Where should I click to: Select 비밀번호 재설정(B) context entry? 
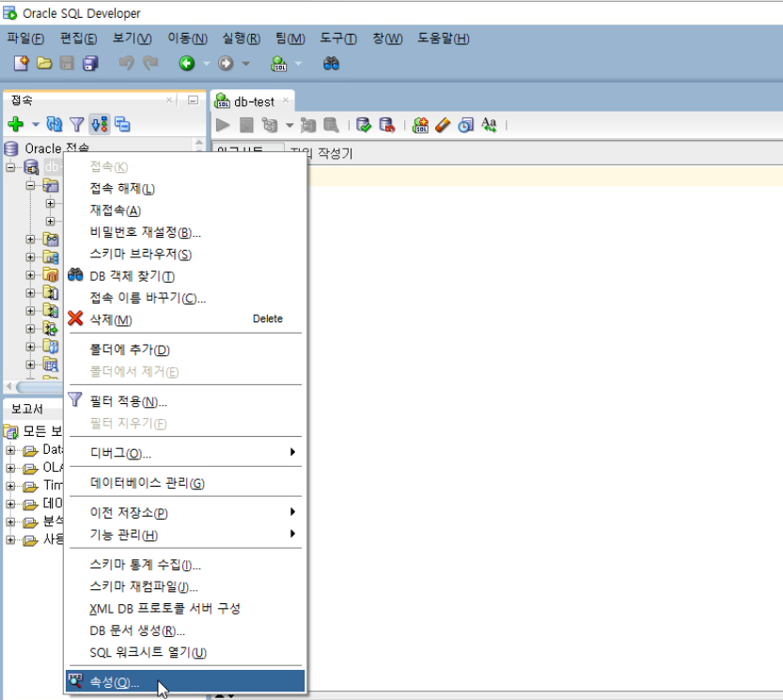(185, 232)
